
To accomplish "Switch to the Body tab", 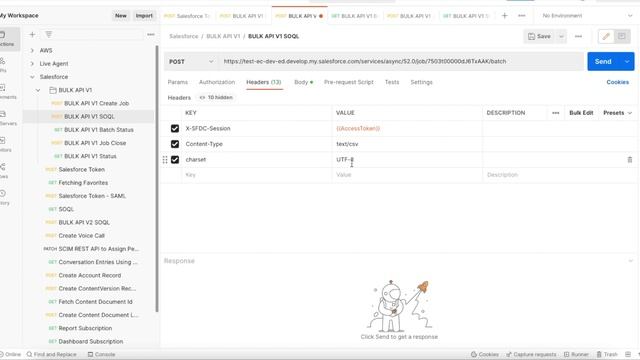I will tap(303, 82).
